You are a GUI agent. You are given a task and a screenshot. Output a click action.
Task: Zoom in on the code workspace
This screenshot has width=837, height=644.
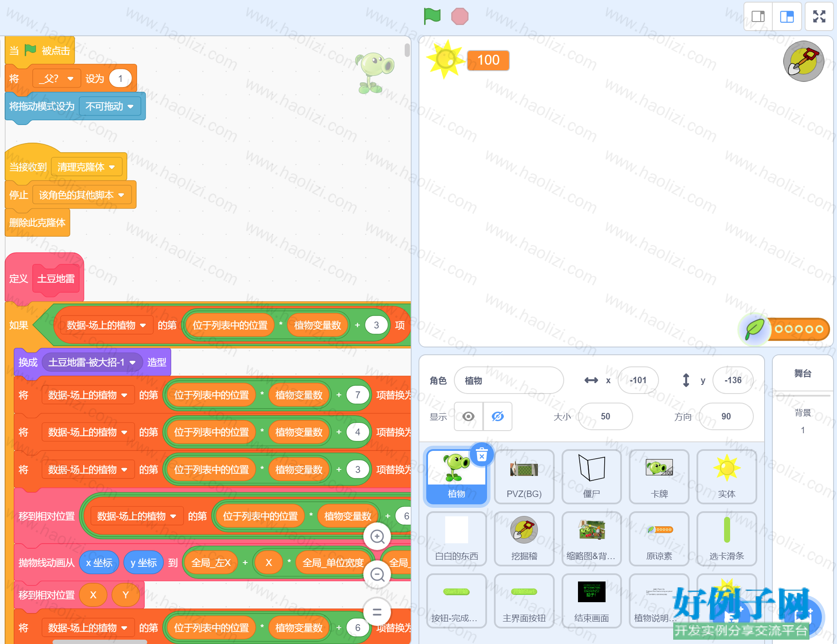coord(377,536)
